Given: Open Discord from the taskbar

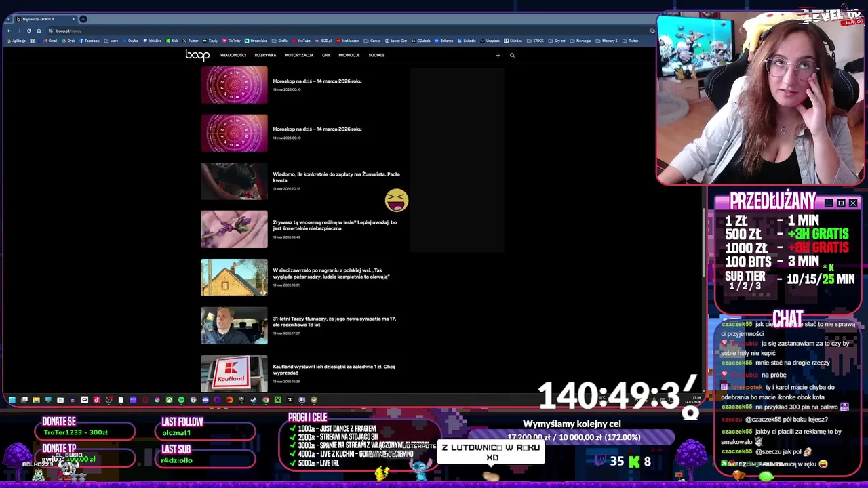Looking at the screenshot, I should pos(205,400).
